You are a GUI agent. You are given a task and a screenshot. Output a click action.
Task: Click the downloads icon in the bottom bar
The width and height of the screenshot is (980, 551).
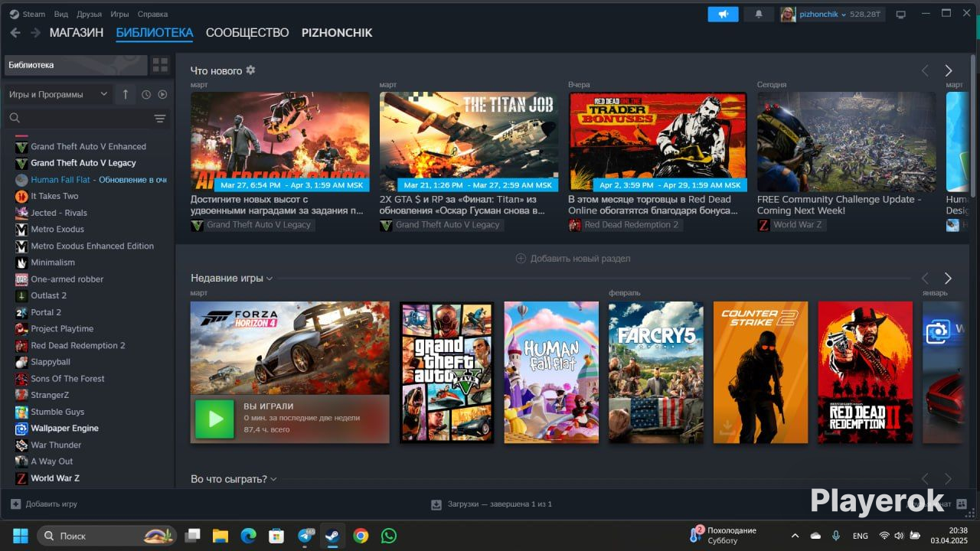(436, 504)
